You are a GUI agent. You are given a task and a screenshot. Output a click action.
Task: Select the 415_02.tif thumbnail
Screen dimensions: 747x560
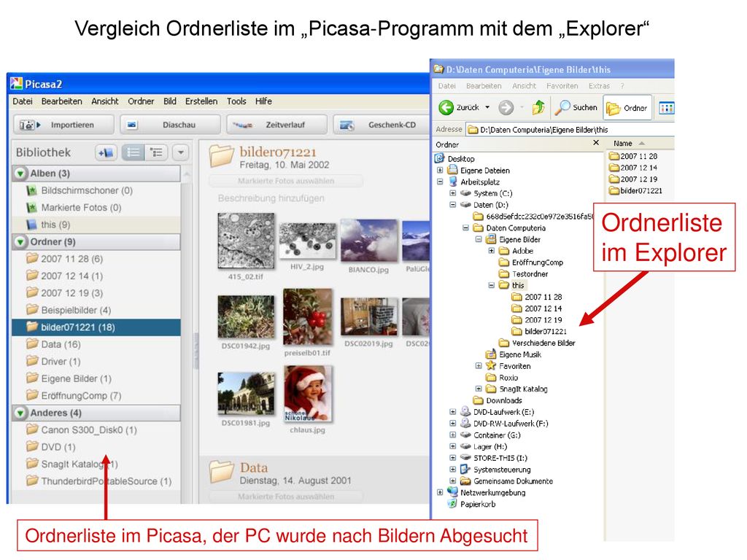click(246, 241)
